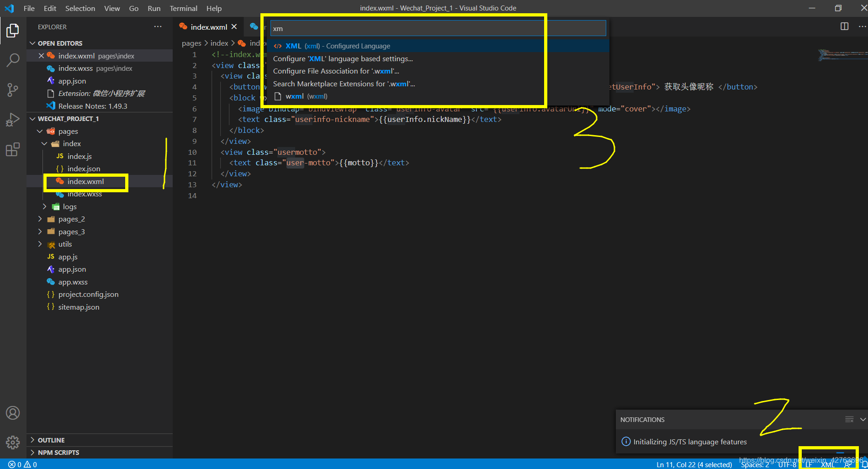The image size is (868, 469).
Task: Open index.js in the file tree
Action: (100, 156)
